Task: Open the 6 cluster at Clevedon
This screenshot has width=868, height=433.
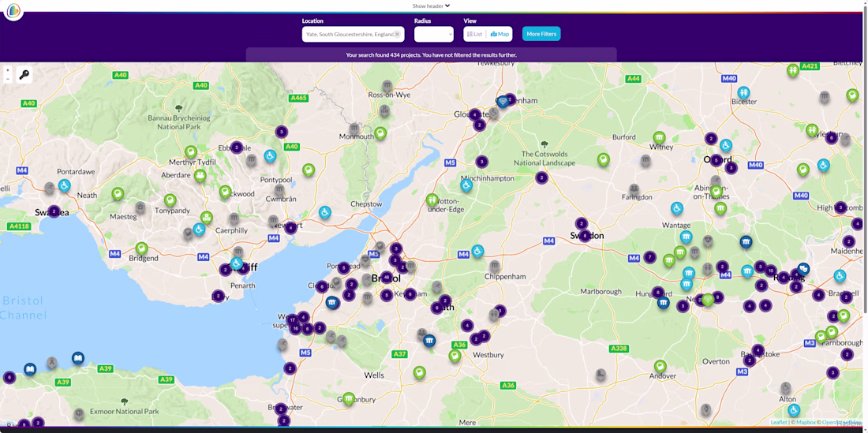Action: point(322,286)
